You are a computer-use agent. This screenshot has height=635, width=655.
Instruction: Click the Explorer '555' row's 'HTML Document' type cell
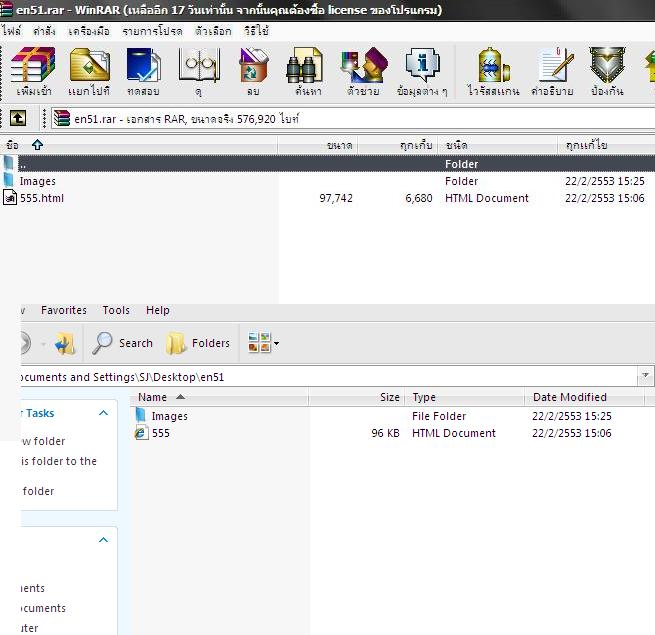(x=454, y=433)
